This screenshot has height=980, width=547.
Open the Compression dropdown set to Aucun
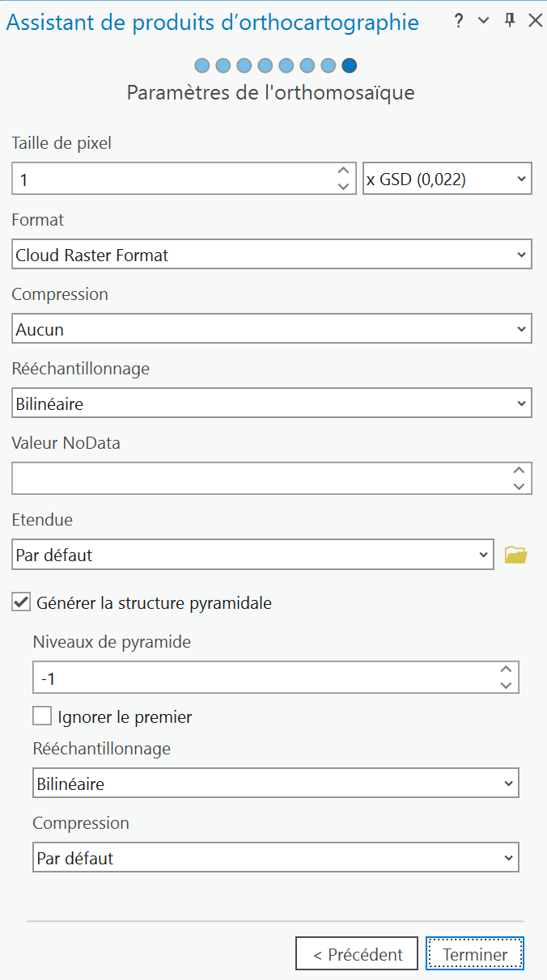(x=272, y=329)
